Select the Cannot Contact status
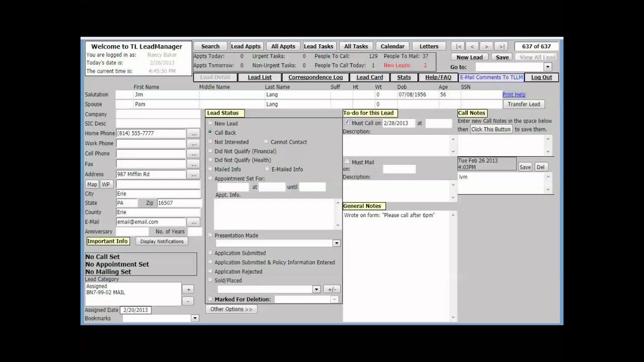This screenshot has width=644, height=362. click(266, 142)
